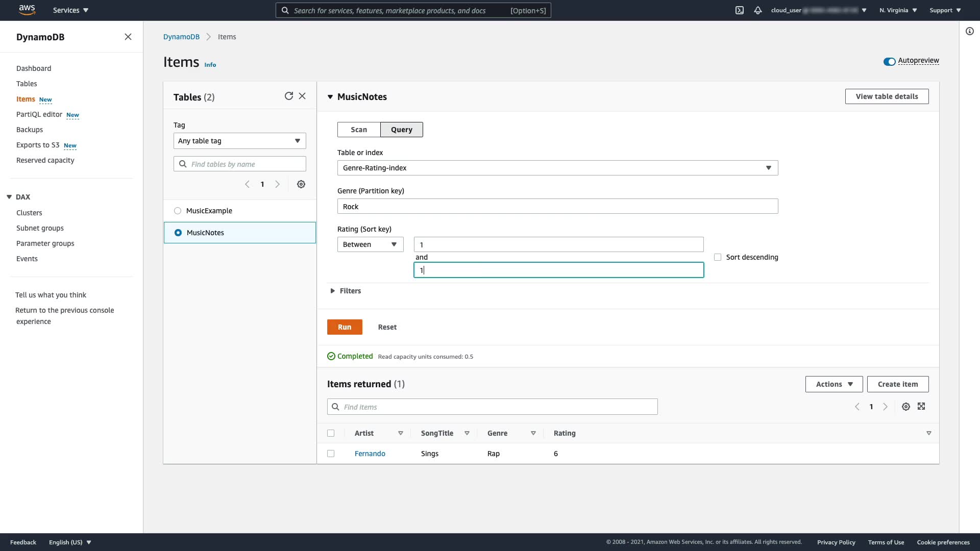The height and width of the screenshot is (551, 980).
Task: Open the Between condition dropdown
Action: [x=370, y=244]
